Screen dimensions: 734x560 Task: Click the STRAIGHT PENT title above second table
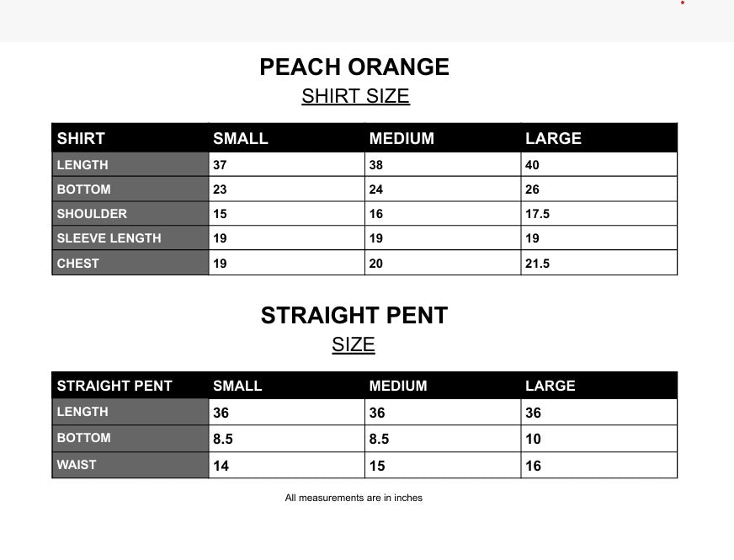354,316
